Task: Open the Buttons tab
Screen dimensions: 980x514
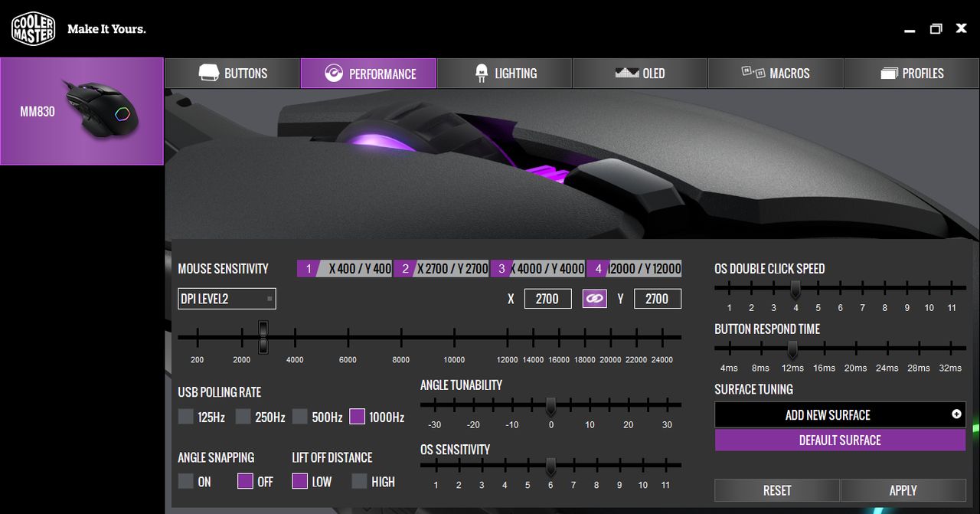Action: [233, 74]
